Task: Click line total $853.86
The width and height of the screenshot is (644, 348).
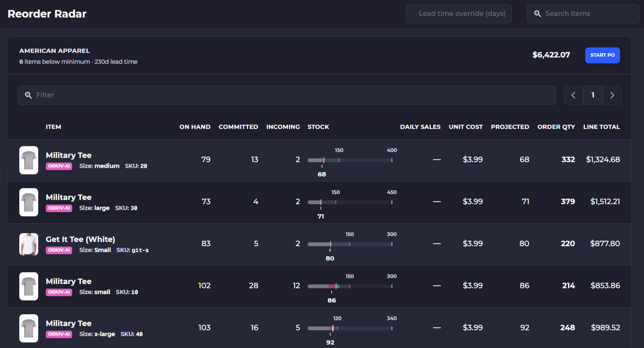Action: pyautogui.click(x=605, y=286)
